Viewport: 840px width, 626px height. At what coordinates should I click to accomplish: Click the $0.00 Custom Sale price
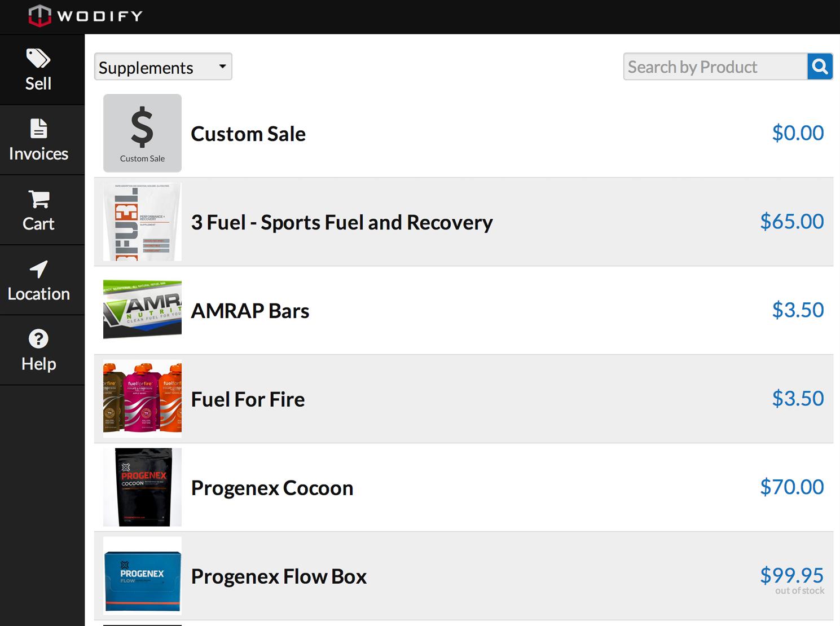coord(798,133)
